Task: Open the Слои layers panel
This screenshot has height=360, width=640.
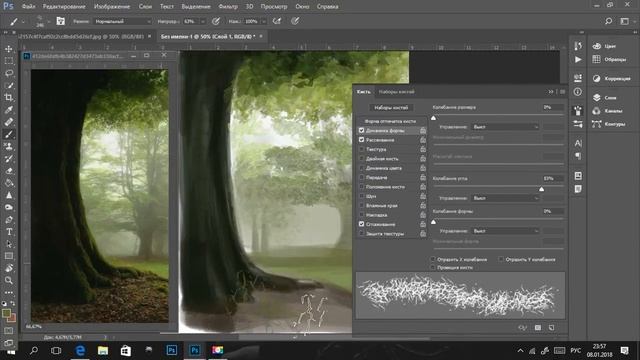Action: click(x=604, y=98)
